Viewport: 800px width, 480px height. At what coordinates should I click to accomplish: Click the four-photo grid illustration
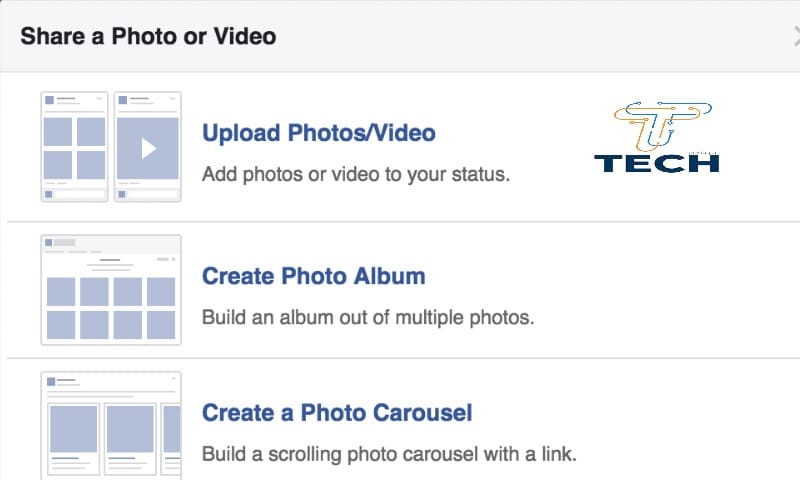75,146
